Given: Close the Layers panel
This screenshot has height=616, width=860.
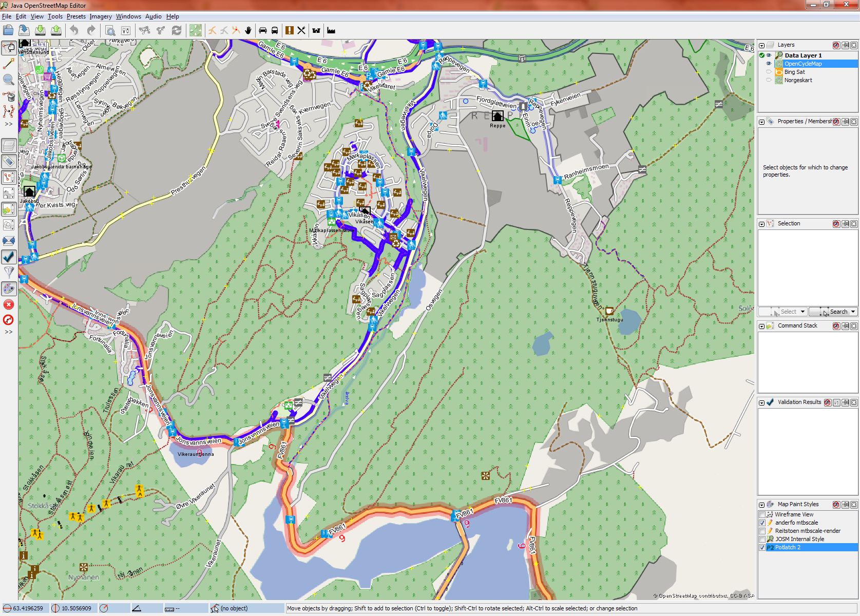Looking at the screenshot, I should coord(854,45).
